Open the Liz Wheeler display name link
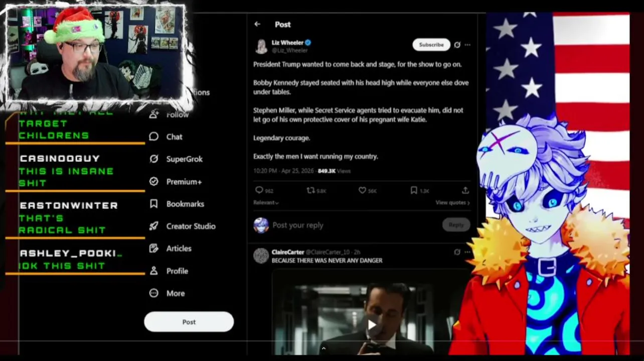This screenshot has width=644, height=361. [288, 43]
